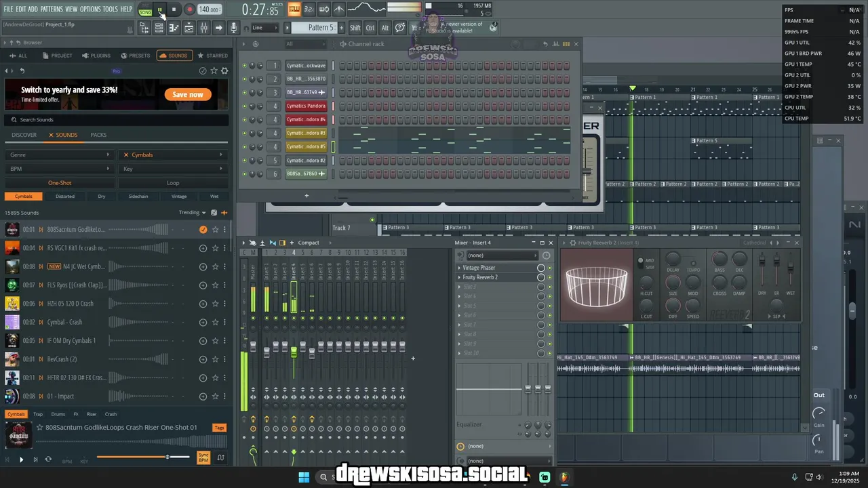Toggle countdown before recording (3.2.)
Image resolution: width=868 pixels, height=488 pixels.
pyautogui.click(x=309, y=9)
